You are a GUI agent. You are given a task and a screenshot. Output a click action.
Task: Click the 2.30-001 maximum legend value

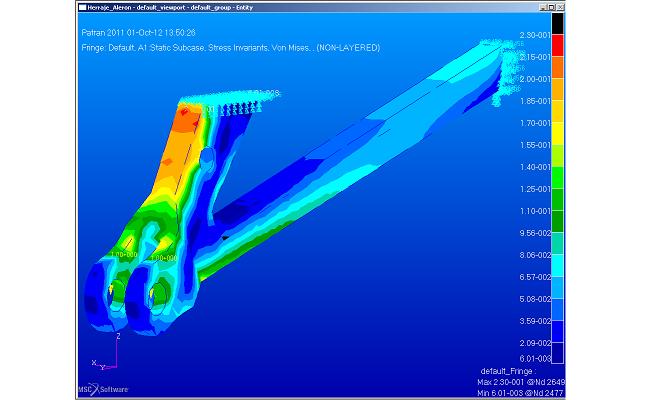(x=534, y=35)
